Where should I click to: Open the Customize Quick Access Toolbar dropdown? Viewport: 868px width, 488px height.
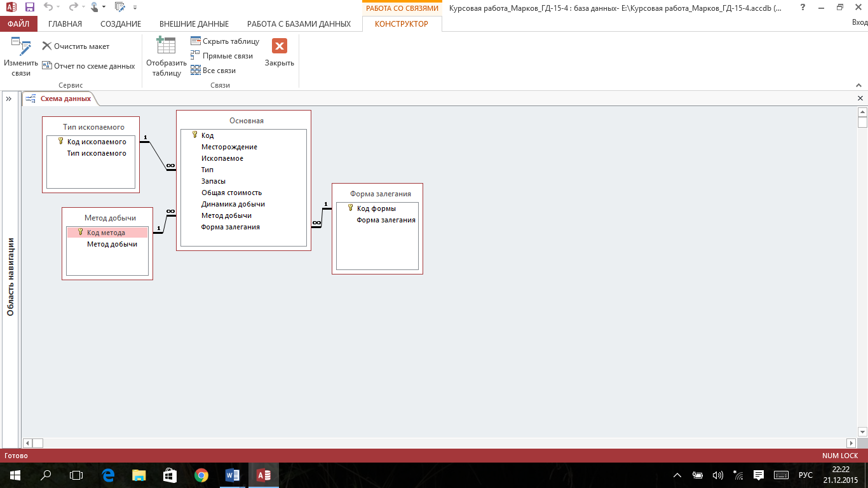pos(135,8)
